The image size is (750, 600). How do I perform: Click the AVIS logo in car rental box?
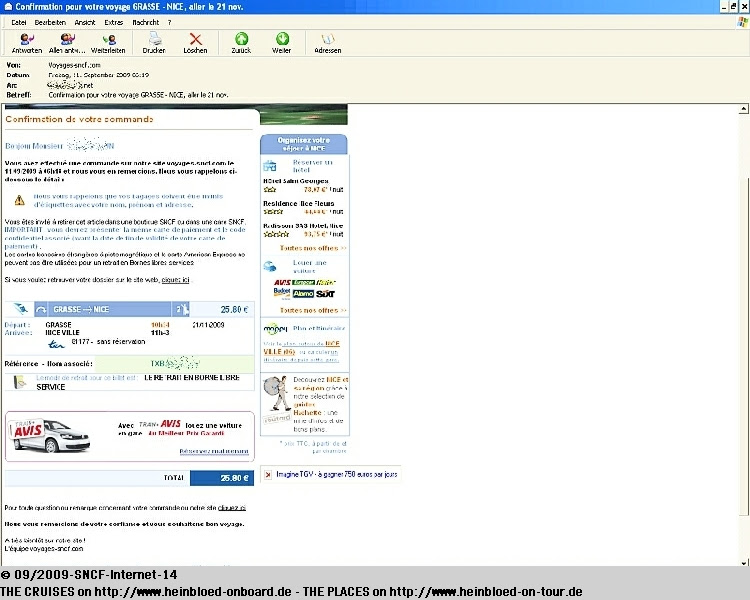point(282,282)
